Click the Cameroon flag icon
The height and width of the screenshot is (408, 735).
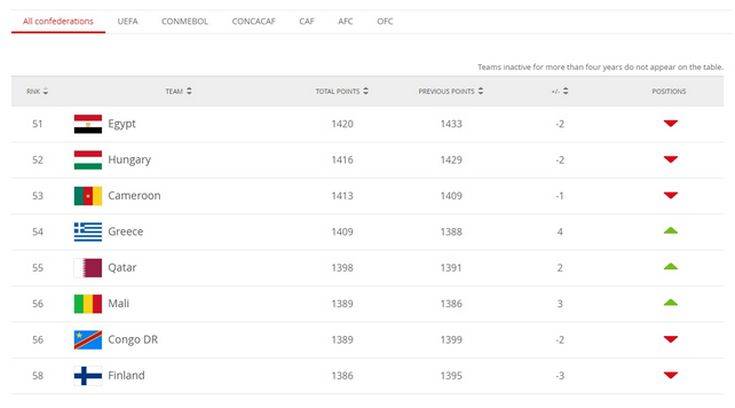click(88, 196)
